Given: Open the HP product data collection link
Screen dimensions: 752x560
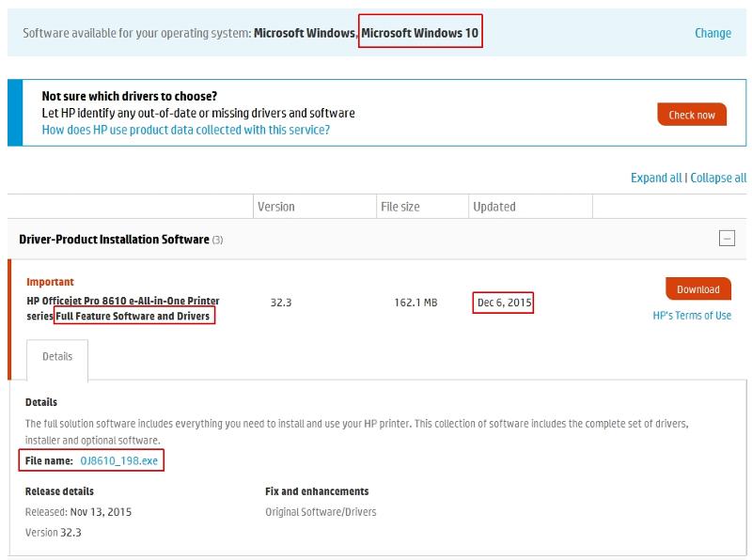Looking at the screenshot, I should pos(186,130).
